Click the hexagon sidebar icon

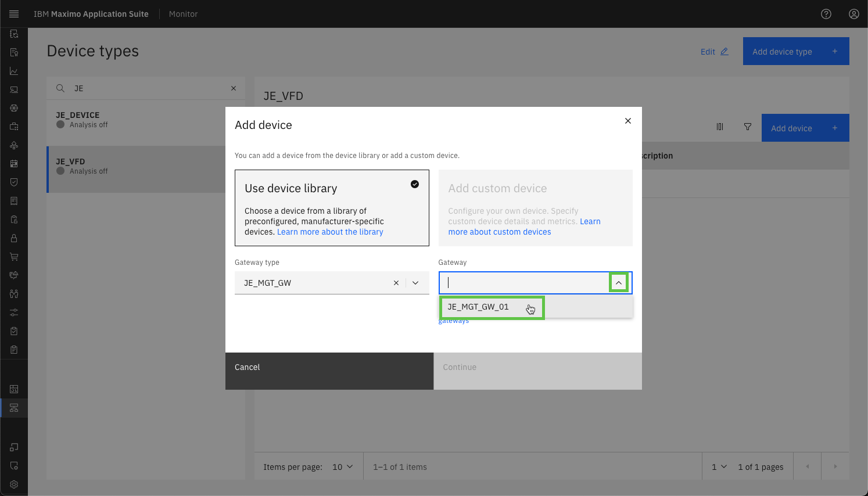tap(14, 108)
